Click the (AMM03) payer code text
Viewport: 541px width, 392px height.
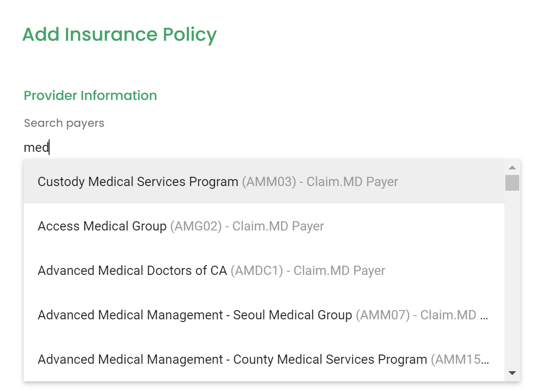coord(269,182)
